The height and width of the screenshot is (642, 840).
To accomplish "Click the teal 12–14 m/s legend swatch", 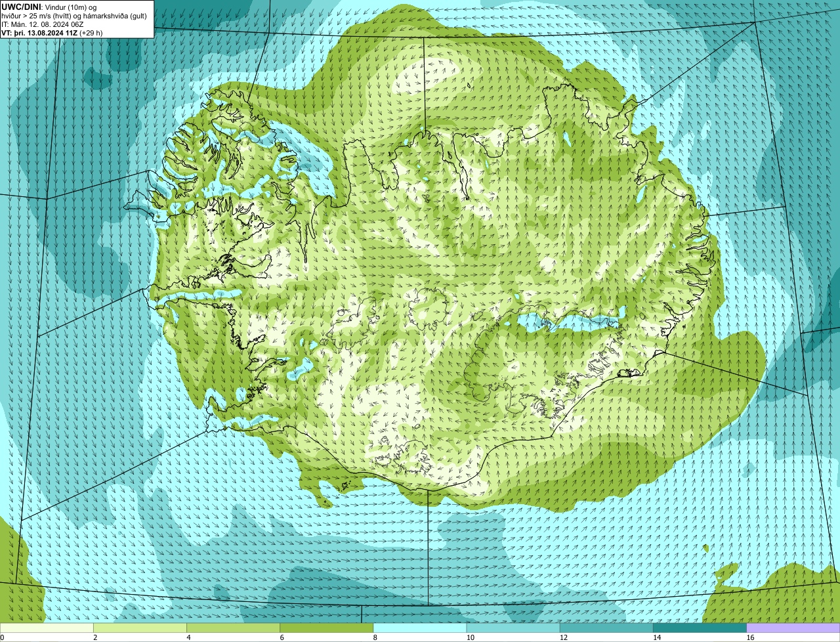I will click(606, 628).
